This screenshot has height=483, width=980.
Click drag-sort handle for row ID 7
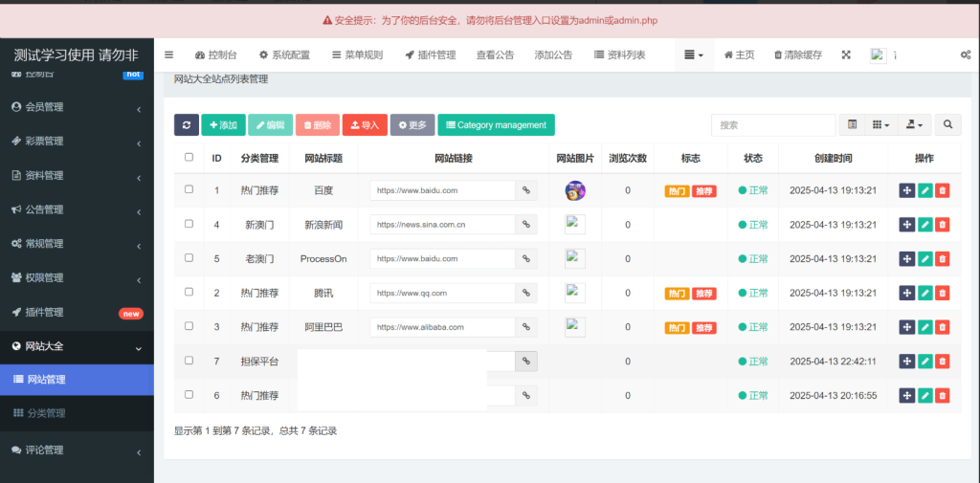click(x=907, y=362)
